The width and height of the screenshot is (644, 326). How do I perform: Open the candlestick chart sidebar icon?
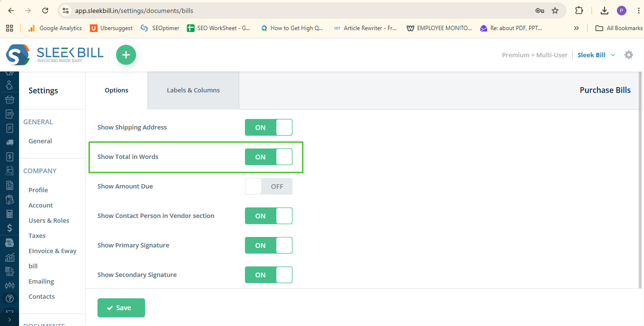click(9, 285)
